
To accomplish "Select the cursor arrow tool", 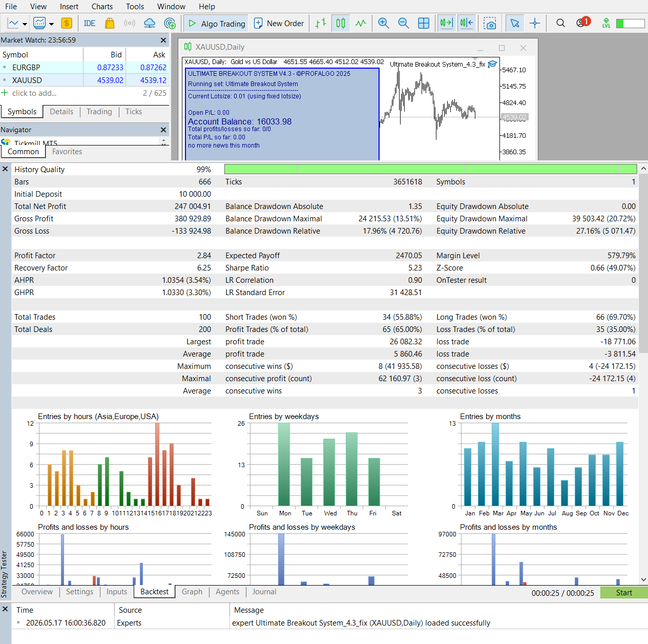I will [x=515, y=23].
